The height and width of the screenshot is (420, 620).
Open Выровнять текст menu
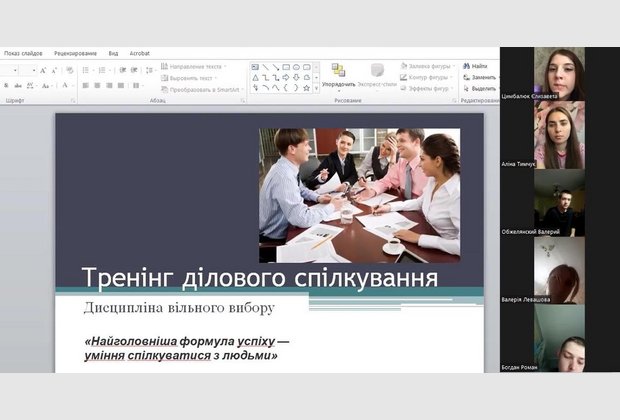point(190,78)
